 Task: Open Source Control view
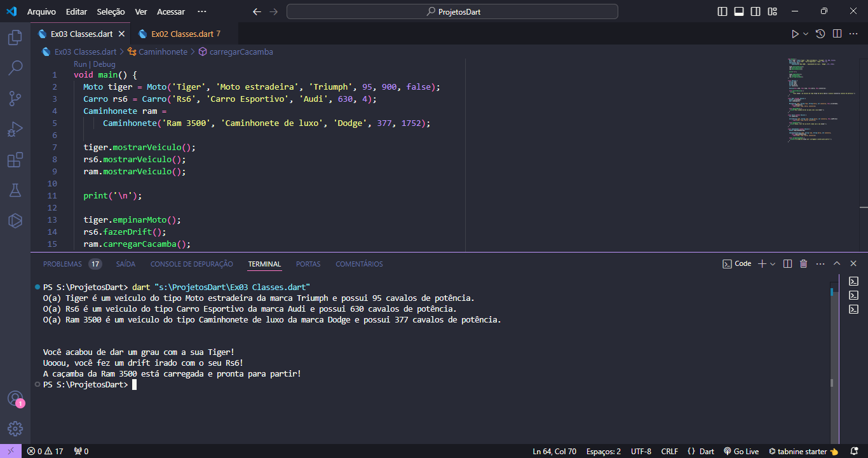click(15, 99)
